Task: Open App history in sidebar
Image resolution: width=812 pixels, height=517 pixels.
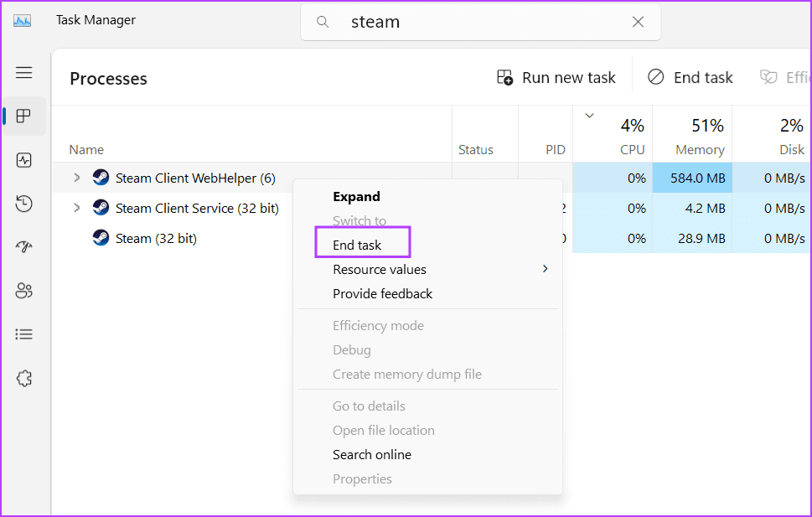Action: [23, 204]
